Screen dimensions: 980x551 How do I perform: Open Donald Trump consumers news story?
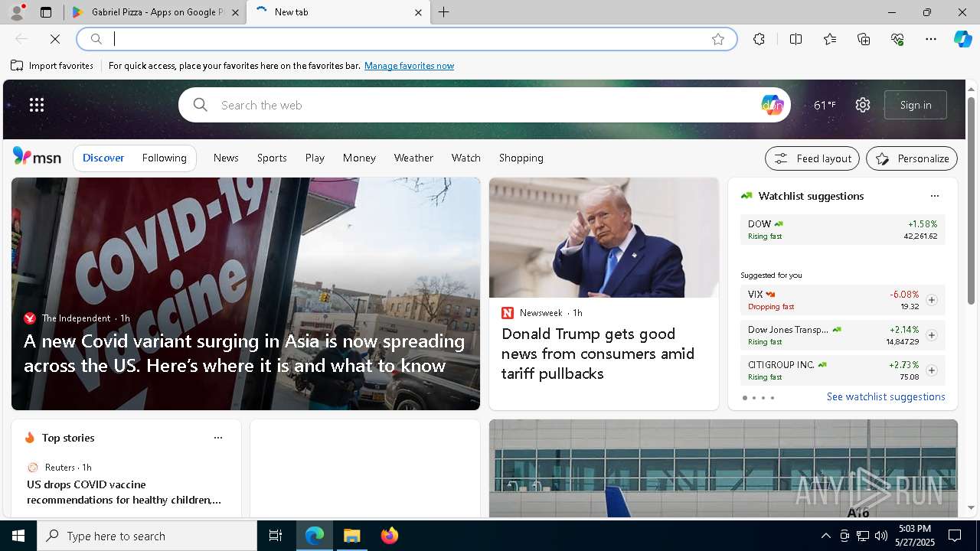pos(598,354)
